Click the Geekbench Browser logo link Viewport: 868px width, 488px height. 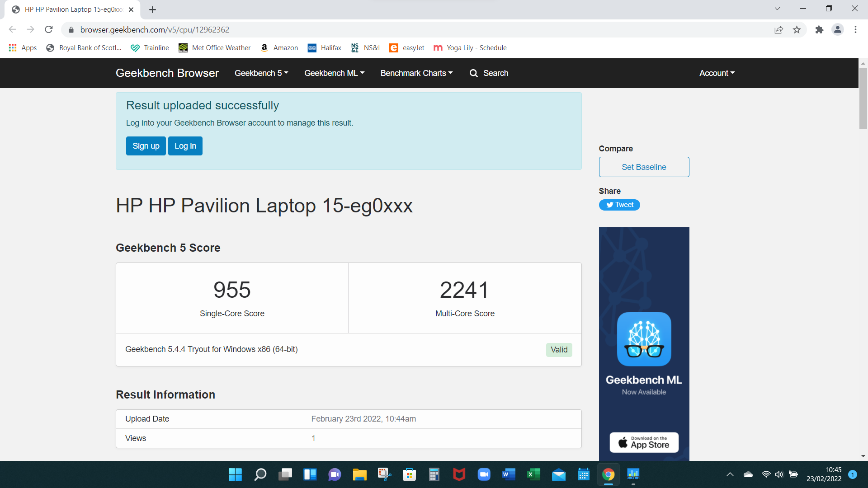pyautogui.click(x=167, y=73)
